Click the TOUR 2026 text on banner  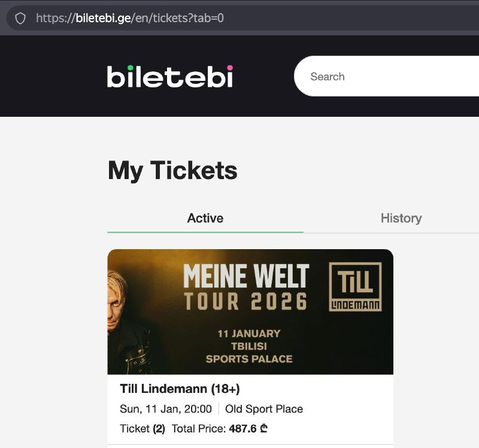tap(245, 301)
